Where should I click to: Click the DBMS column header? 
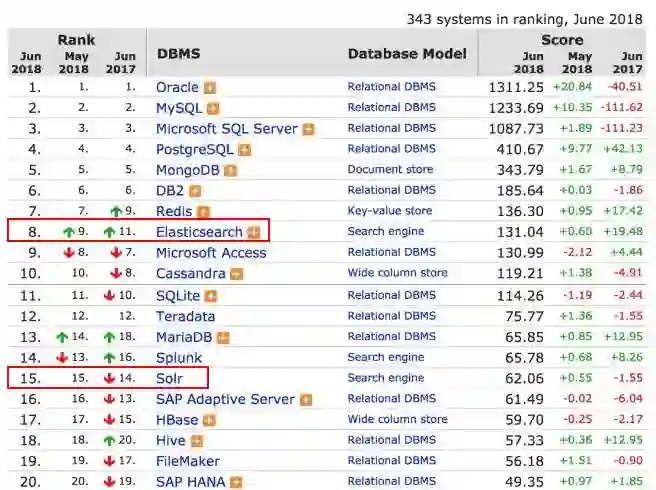point(179,54)
